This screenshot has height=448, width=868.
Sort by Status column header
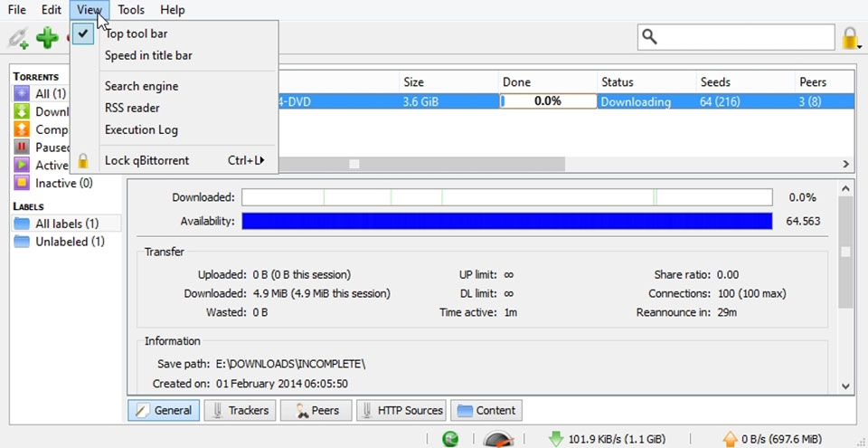click(x=646, y=82)
